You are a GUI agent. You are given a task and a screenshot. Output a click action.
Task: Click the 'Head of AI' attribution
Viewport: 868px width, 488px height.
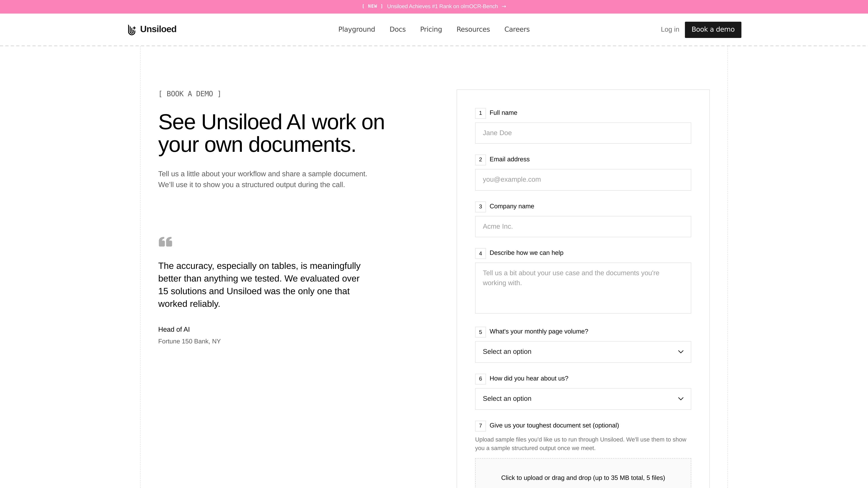(174, 330)
